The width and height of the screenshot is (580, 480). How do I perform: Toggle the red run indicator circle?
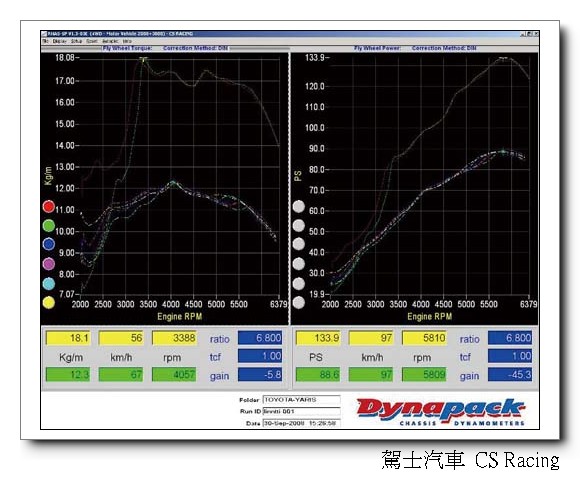pyautogui.click(x=48, y=206)
